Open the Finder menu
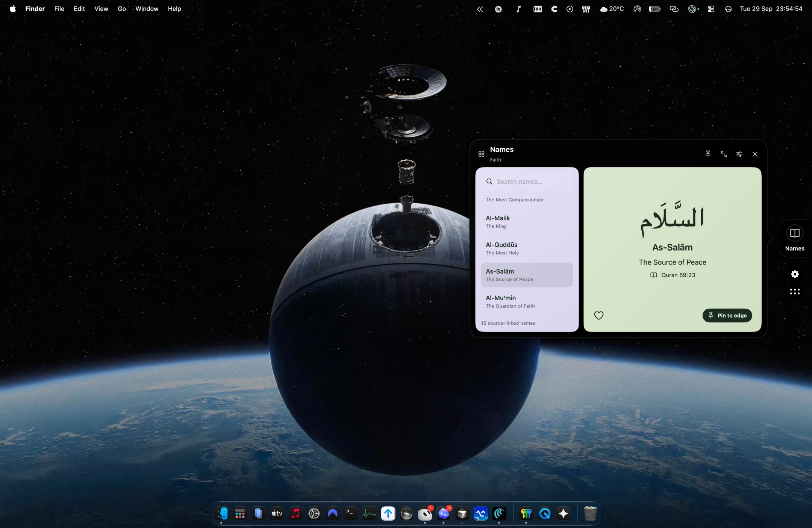 click(35, 9)
